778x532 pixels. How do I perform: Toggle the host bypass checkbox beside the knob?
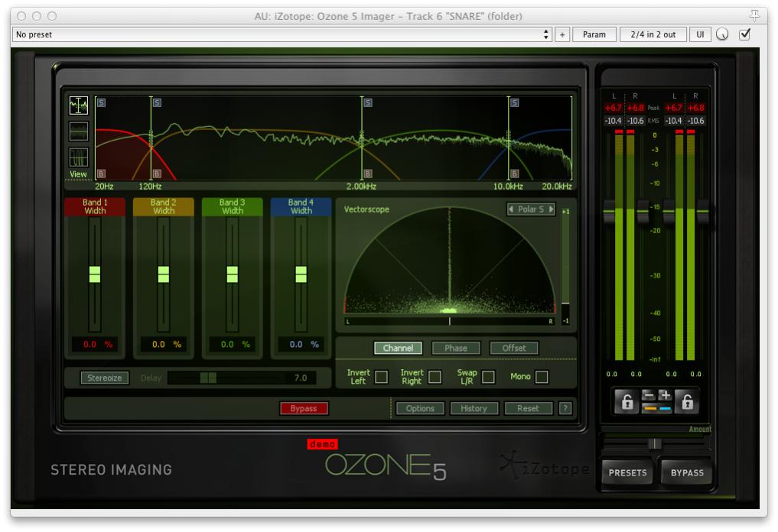(x=745, y=34)
